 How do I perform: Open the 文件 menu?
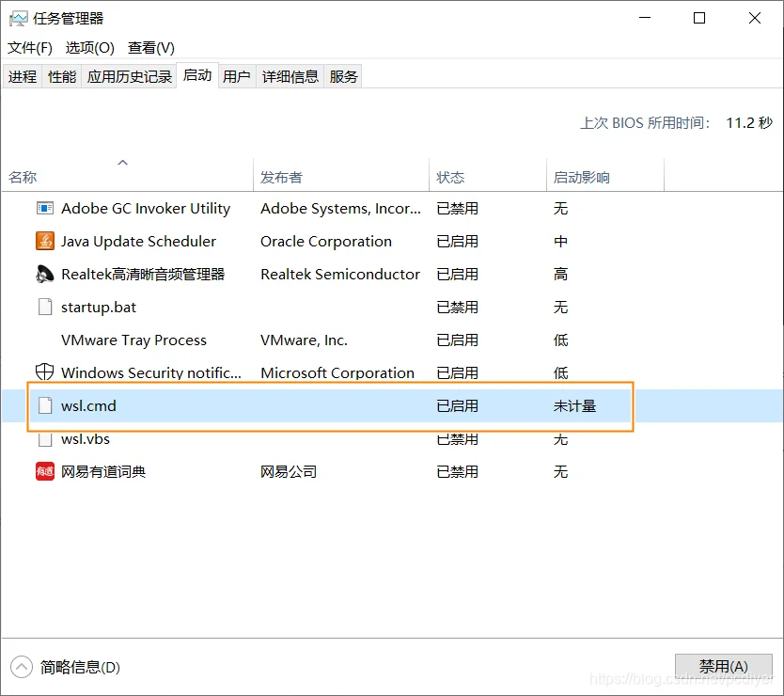point(29,47)
